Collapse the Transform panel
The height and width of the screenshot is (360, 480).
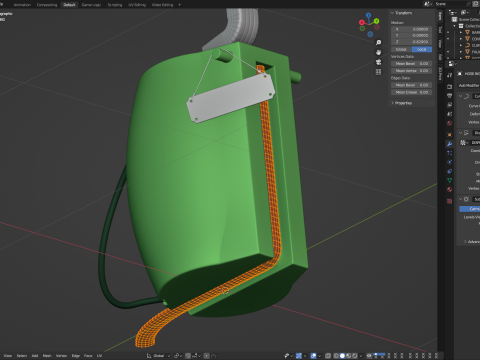tap(392, 13)
